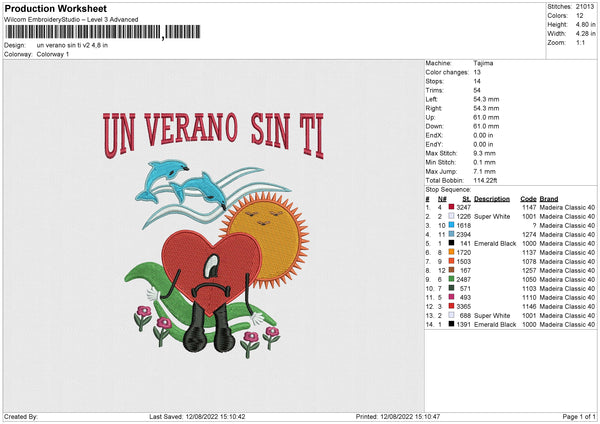Click "Wilcom EmbroideryStudio – Level 3 Advanced" text
The width and height of the screenshot is (600, 424).
pos(71,20)
